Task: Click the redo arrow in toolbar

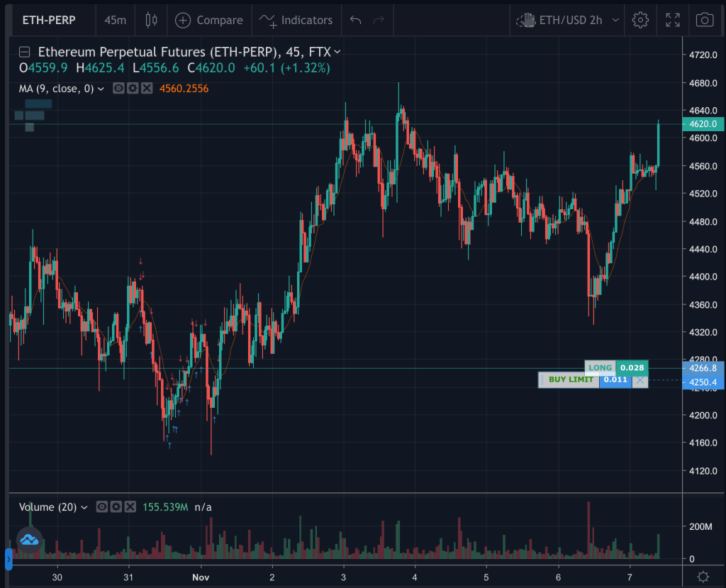Action: [379, 20]
